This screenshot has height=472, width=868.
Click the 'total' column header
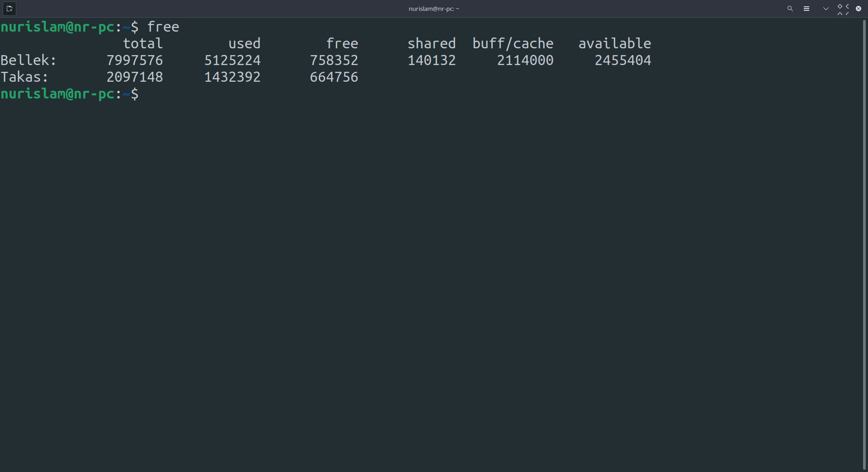click(x=143, y=44)
